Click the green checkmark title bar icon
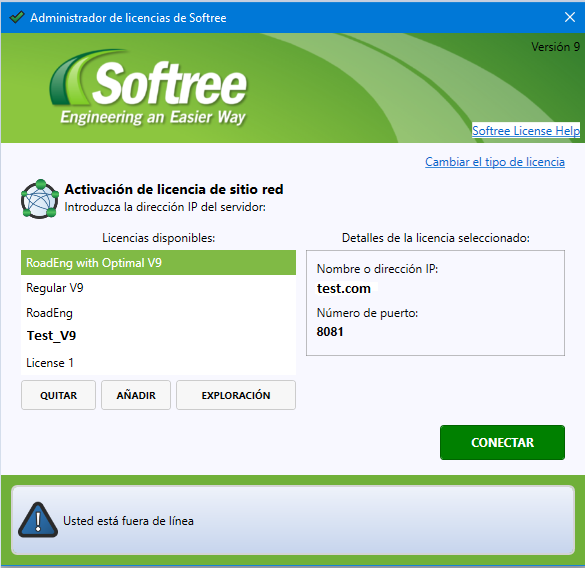 pos(17,17)
